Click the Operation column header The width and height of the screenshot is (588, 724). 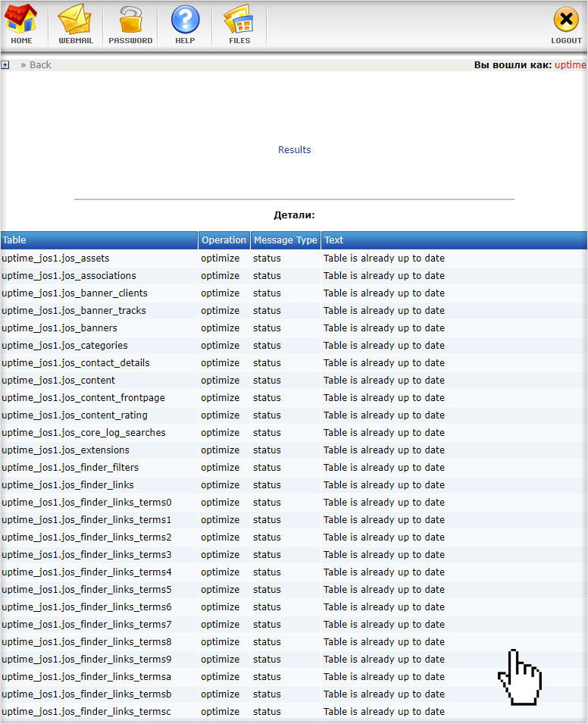(224, 240)
